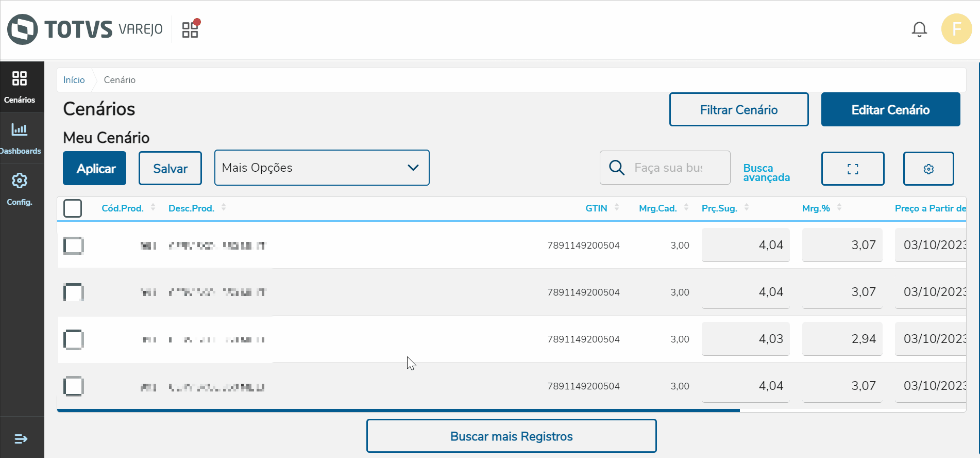
Task: Open the Busca avançada link
Action: click(x=766, y=173)
